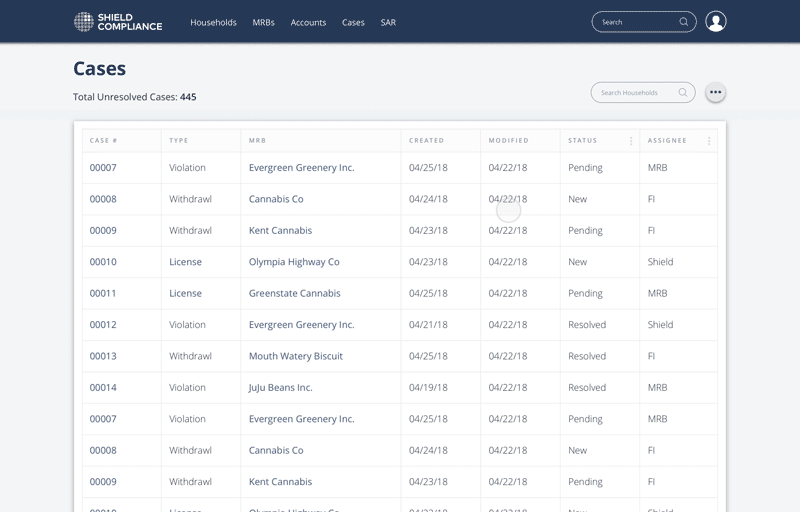Open the three-dot more options button
800x512 pixels.
(715, 93)
